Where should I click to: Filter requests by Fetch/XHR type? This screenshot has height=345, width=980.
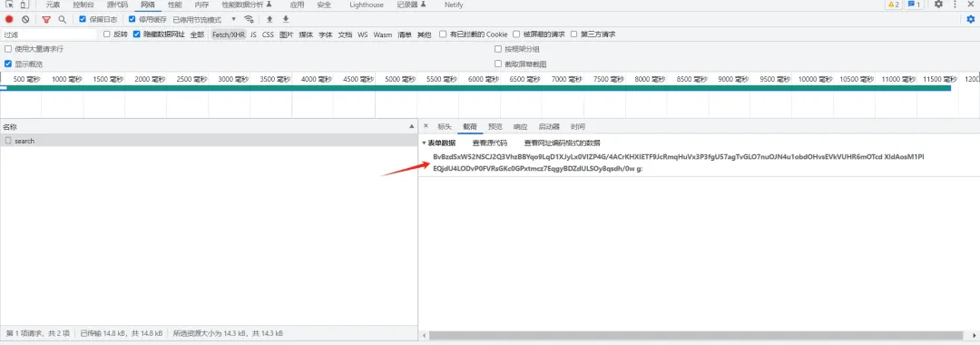point(228,34)
